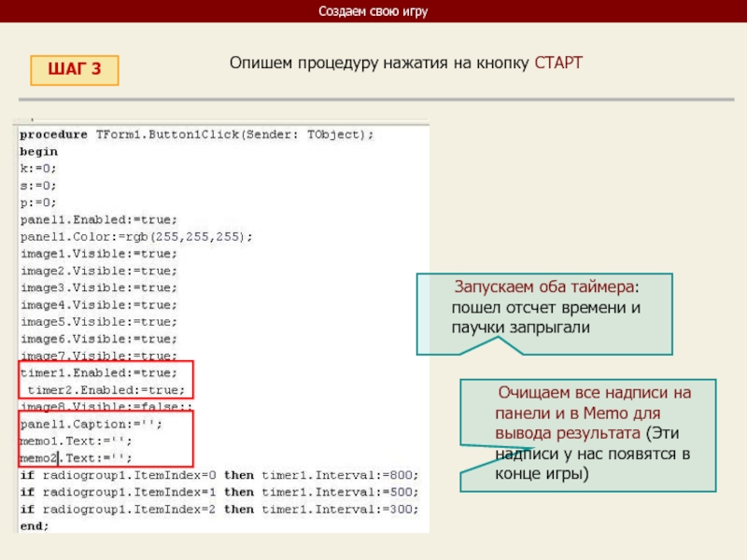Click the red word СТАРТ in heading
Image resolution: width=747 pixels, height=560 pixels.
558,63
